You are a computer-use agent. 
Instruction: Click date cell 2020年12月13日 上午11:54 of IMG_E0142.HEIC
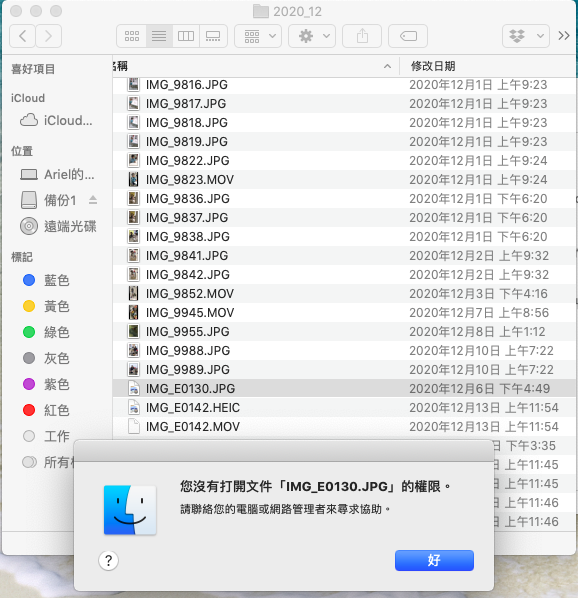(483, 408)
